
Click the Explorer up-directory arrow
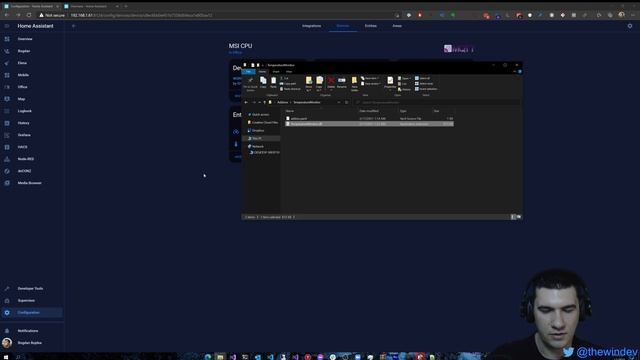pyautogui.click(x=264, y=102)
